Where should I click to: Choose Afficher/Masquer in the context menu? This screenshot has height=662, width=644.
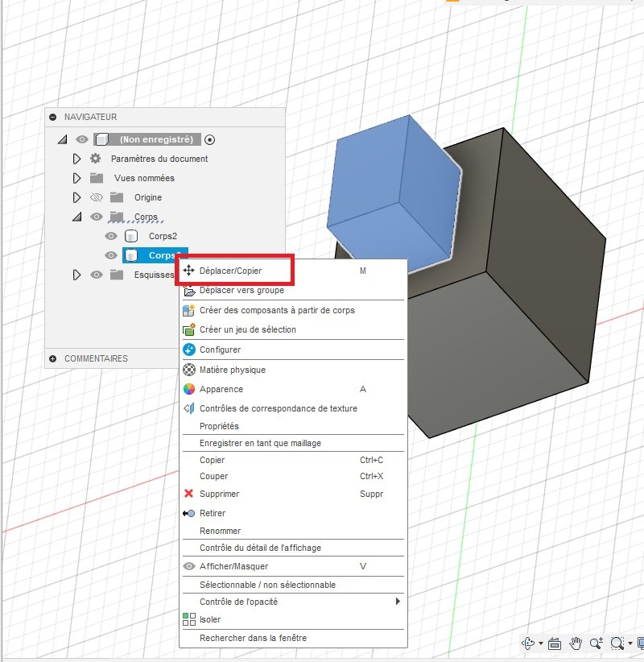coord(293,566)
